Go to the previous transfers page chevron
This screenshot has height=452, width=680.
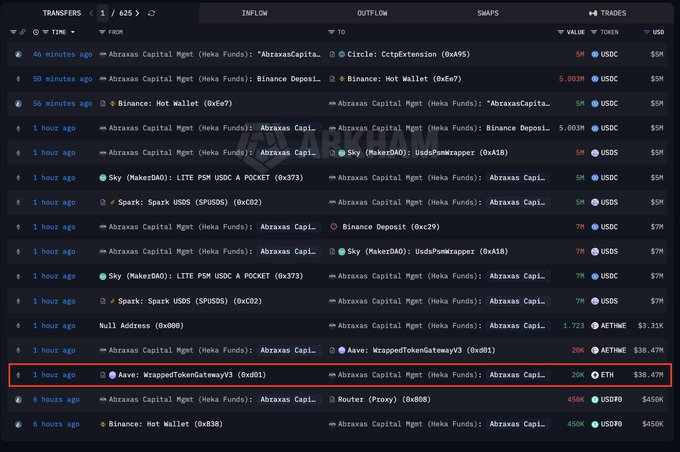click(x=91, y=13)
